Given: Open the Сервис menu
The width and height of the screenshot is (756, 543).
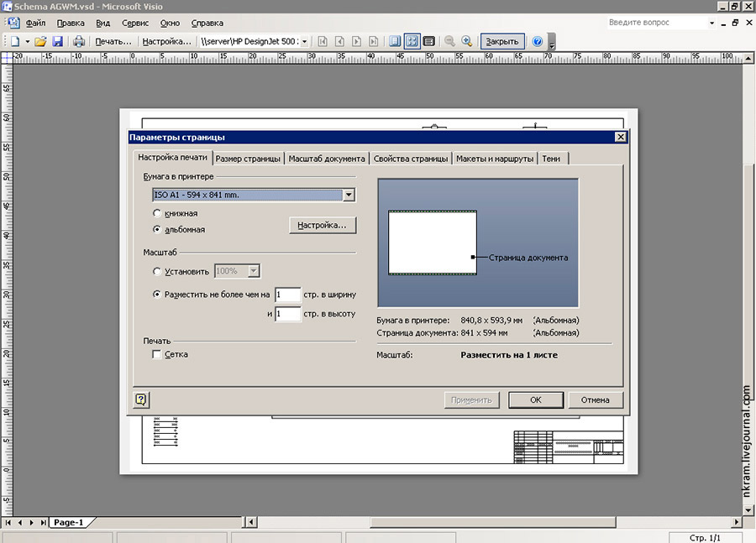Looking at the screenshot, I should 135,23.
